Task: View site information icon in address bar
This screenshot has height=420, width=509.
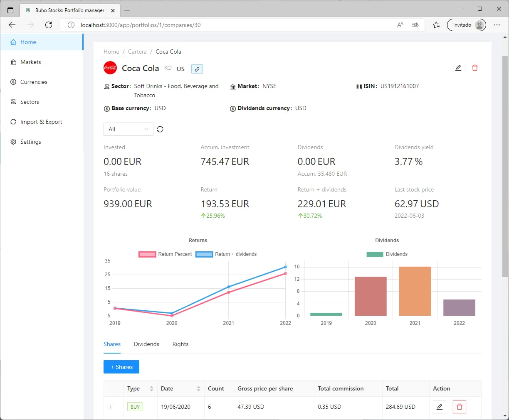Action: coord(71,25)
